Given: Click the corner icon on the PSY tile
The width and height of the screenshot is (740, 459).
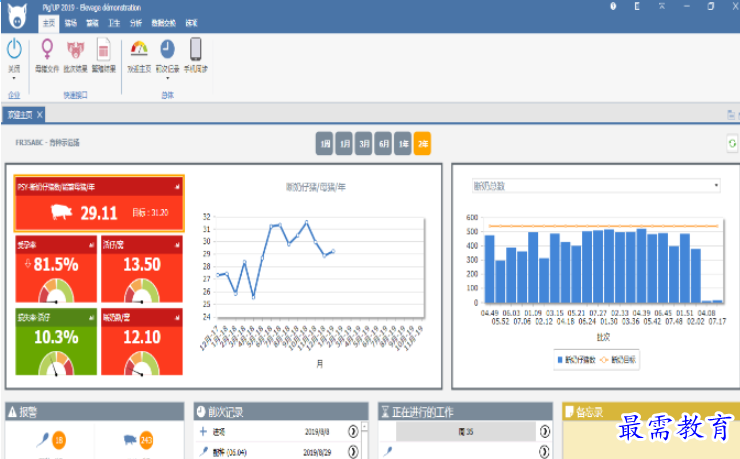Looking at the screenshot, I should pos(177,187).
